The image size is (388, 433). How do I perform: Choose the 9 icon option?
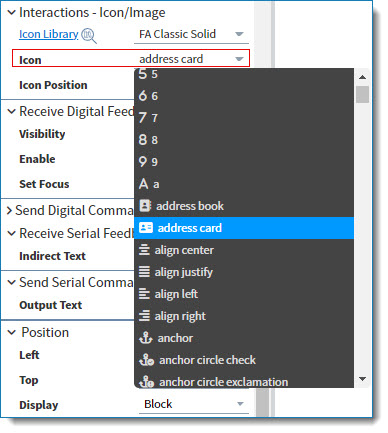tap(244, 162)
